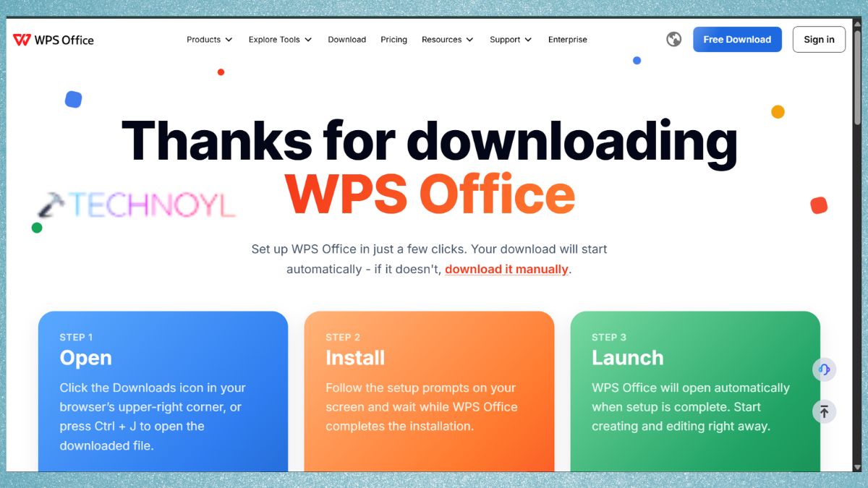Click the 'download it manually' link
The width and height of the screenshot is (868, 488).
pos(506,269)
